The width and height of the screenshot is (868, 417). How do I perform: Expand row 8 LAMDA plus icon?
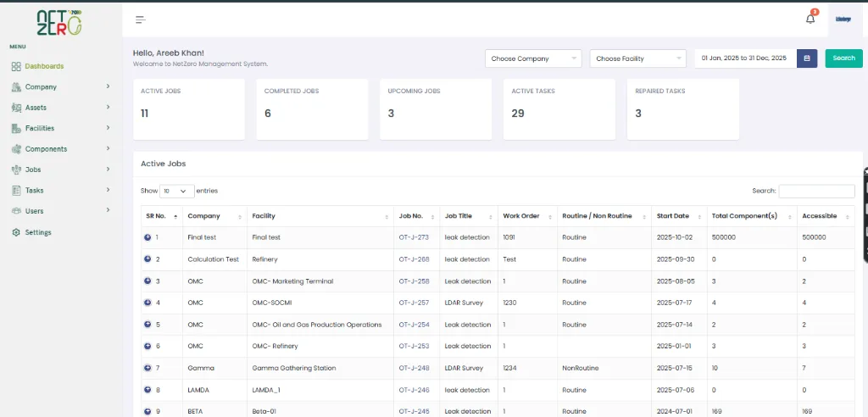pyautogui.click(x=147, y=390)
